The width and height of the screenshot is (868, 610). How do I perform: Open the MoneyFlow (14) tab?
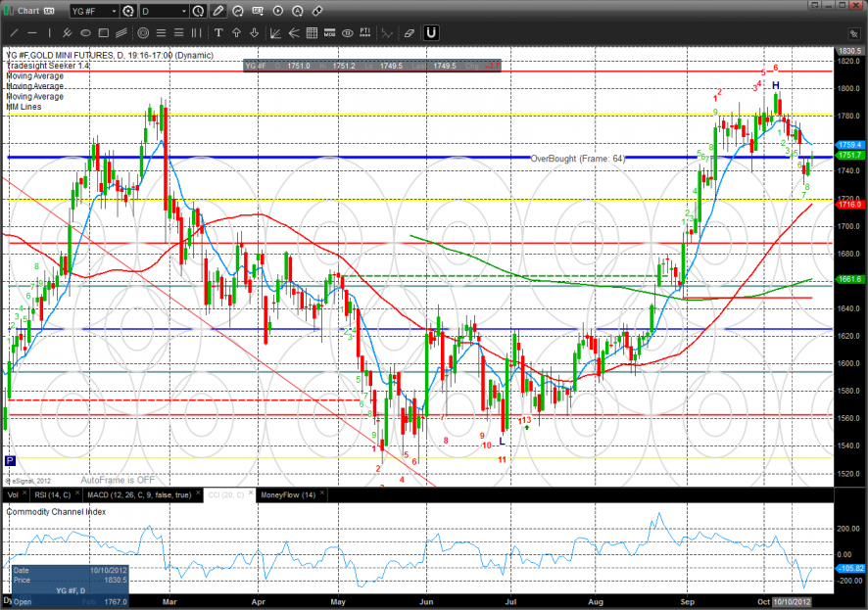[x=287, y=495]
